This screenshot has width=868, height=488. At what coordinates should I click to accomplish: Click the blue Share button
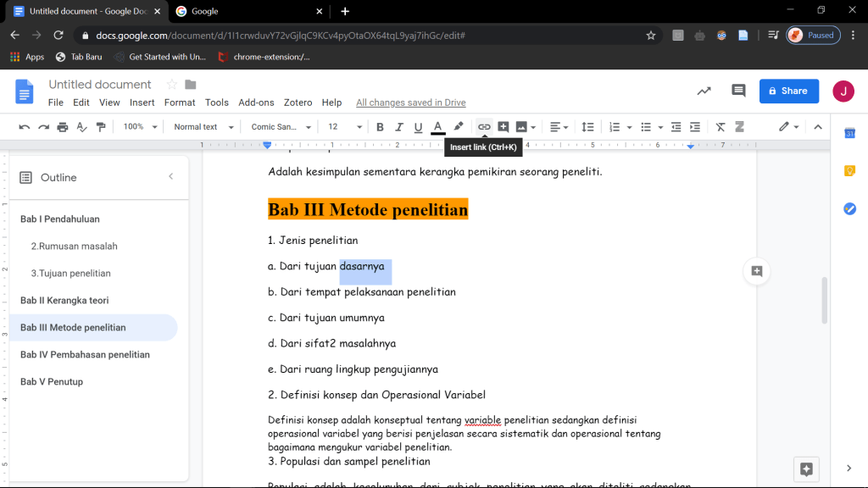point(788,91)
